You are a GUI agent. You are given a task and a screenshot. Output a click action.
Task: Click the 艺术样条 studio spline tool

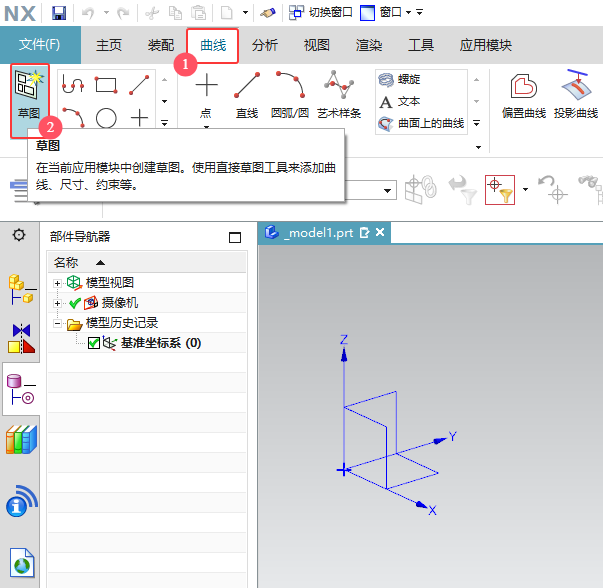[x=339, y=96]
